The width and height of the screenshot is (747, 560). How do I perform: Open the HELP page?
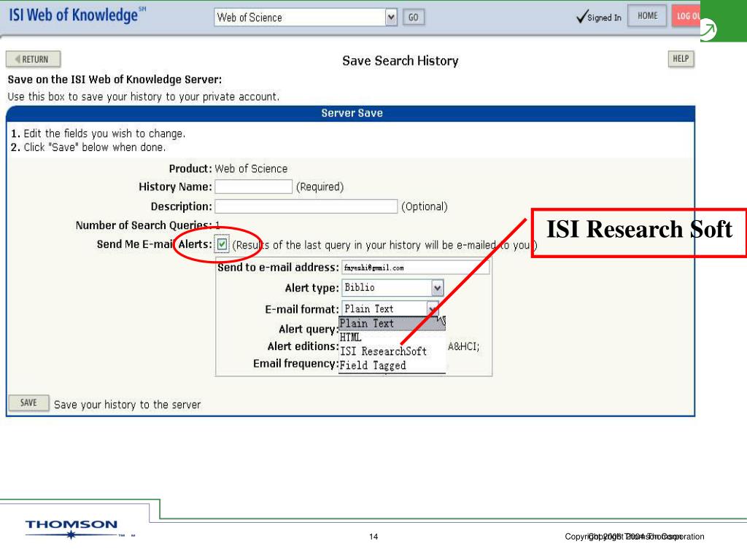pyautogui.click(x=681, y=59)
